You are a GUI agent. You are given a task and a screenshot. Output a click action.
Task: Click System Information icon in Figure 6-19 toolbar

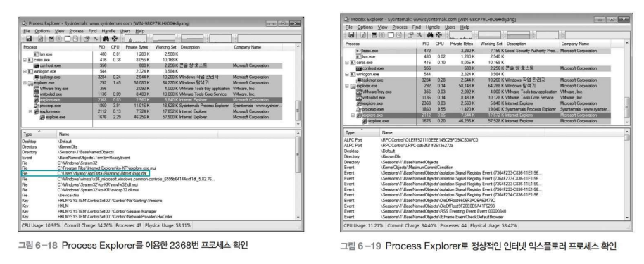coord(374,35)
